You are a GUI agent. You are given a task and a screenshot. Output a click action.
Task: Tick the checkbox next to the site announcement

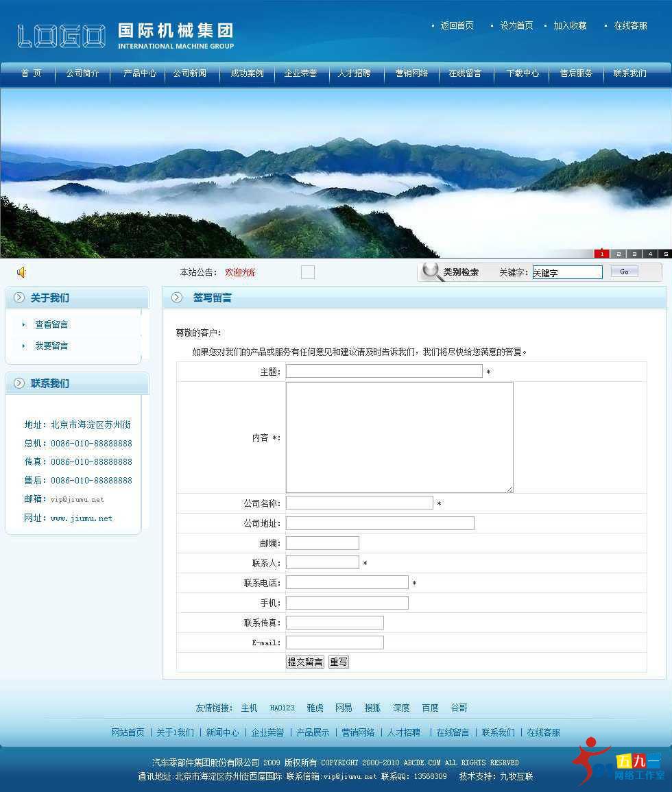307,272
